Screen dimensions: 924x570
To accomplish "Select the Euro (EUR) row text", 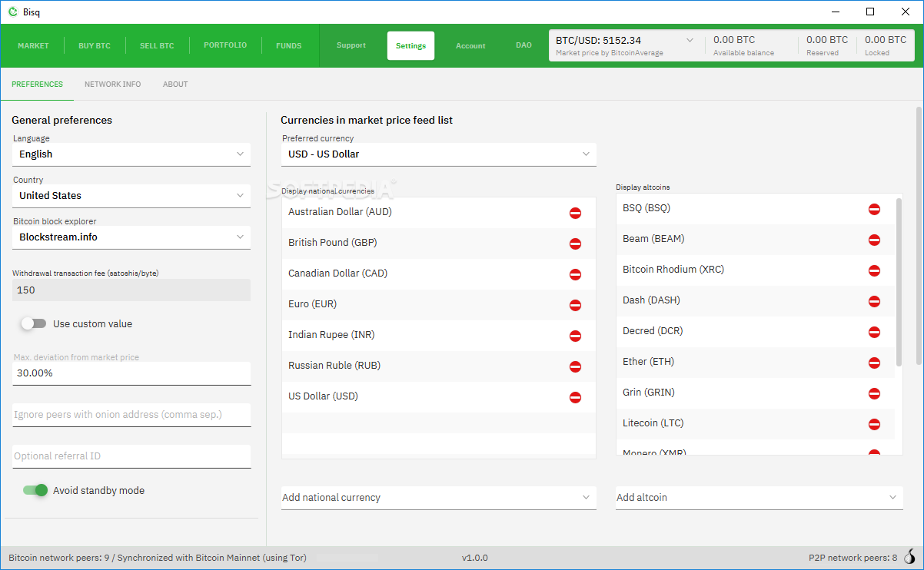I will pos(312,304).
